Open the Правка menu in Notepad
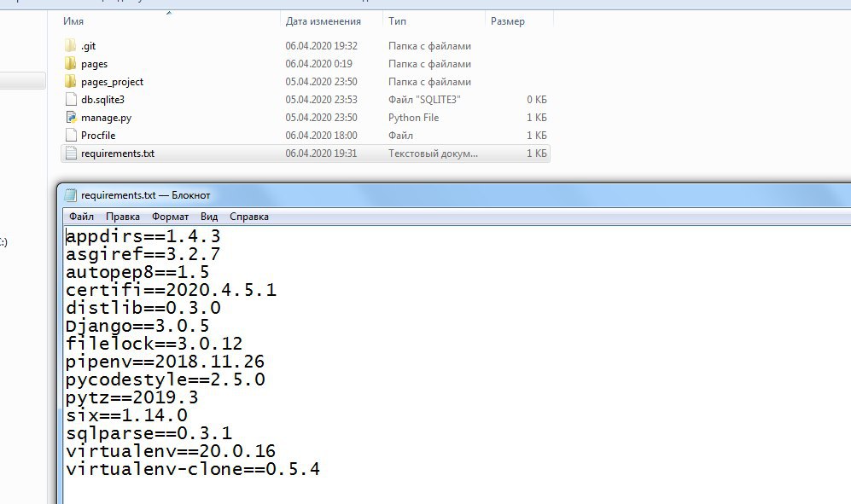Screen dimensions: 851x504 coord(123,217)
